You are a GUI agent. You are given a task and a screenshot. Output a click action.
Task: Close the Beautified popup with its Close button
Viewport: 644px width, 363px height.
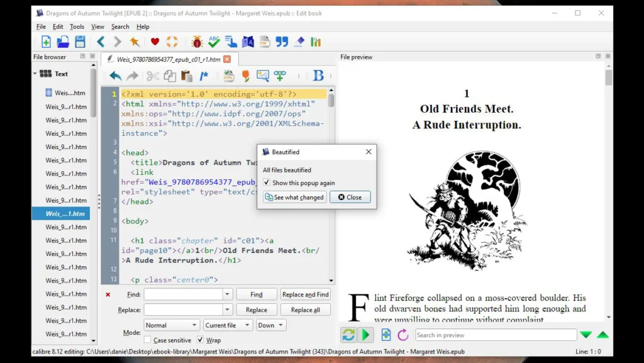point(350,197)
